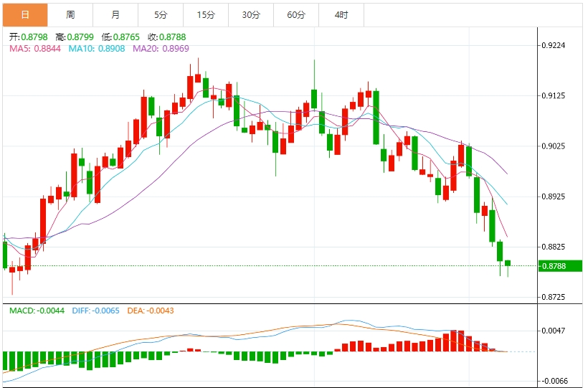
Task: Select the 日 daily chart tab
Action: tap(25, 15)
